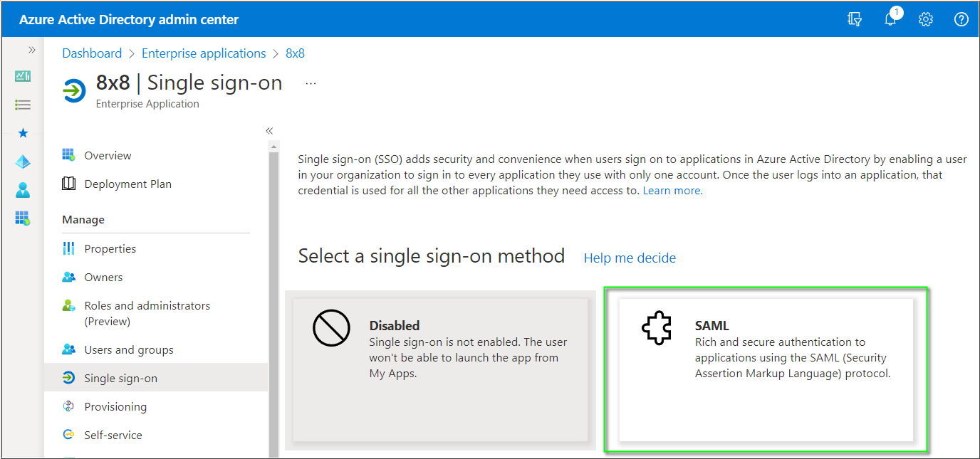Viewport: 980px width, 459px height.
Task: Click the scroll up arrow of menu scrollbar
Action: (x=273, y=147)
